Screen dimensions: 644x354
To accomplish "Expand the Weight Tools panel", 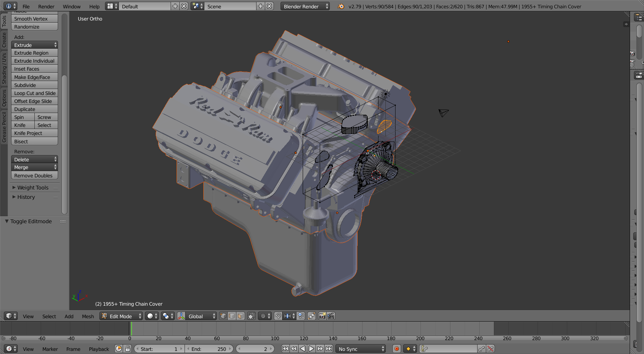I will [33, 187].
